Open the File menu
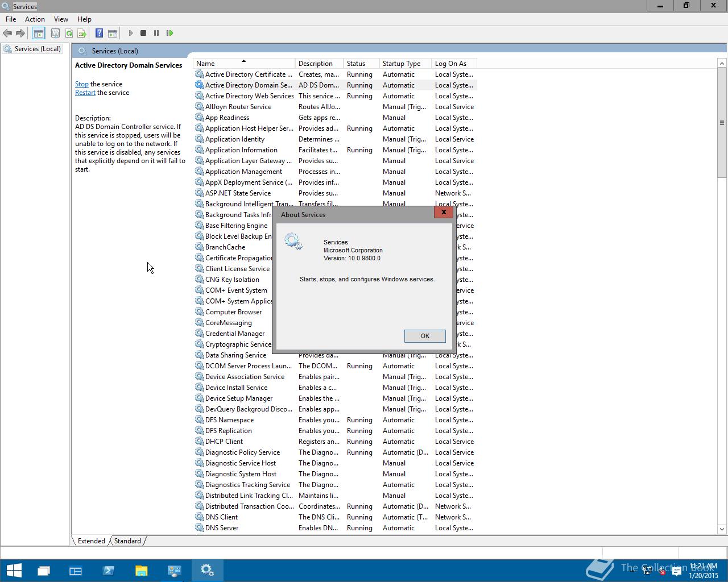This screenshot has height=582, width=728. tap(11, 19)
